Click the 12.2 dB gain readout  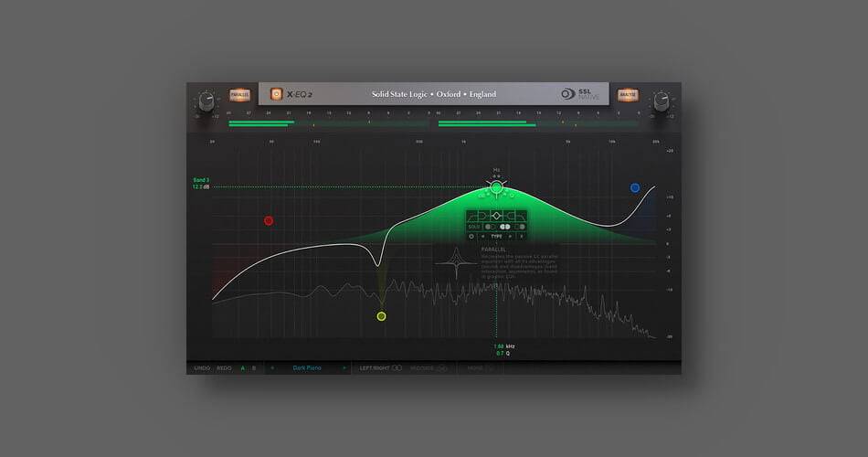coord(200,187)
